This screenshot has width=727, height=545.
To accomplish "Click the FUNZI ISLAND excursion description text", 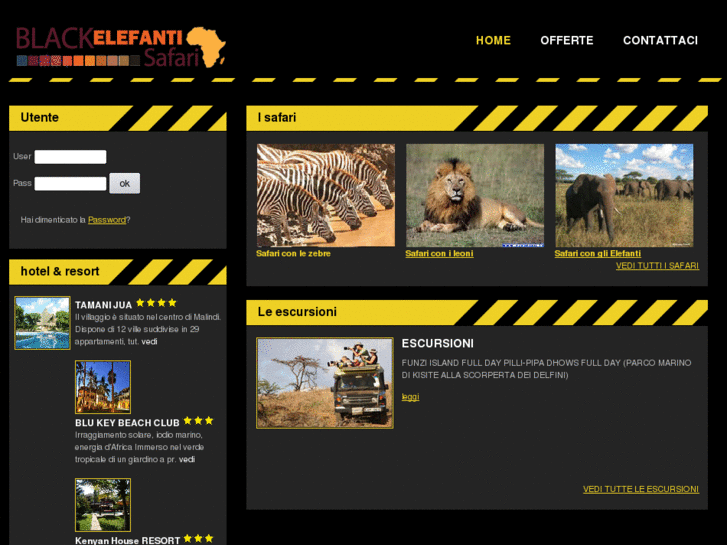I will [x=546, y=369].
